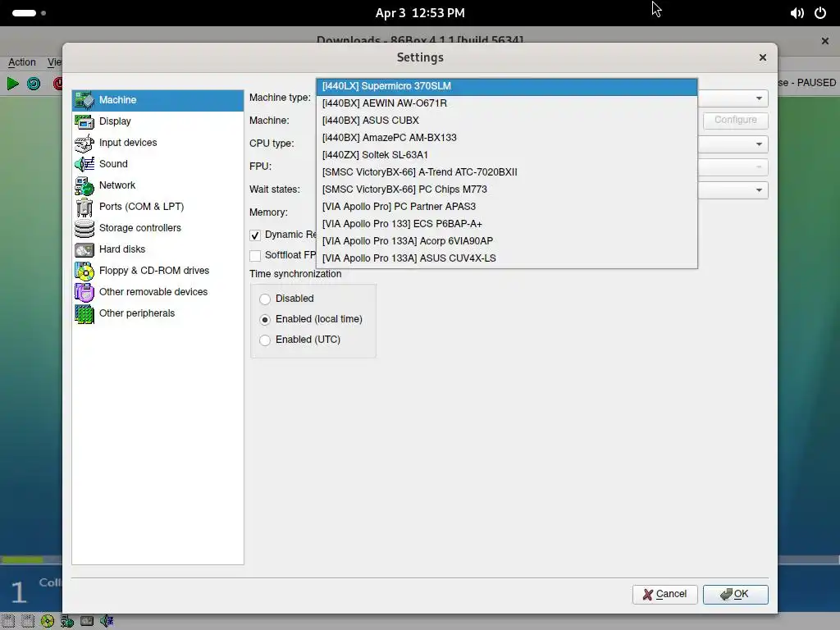
Task: Choose [i440BX] ASUS CUBX from the list
Action: [x=507, y=121]
